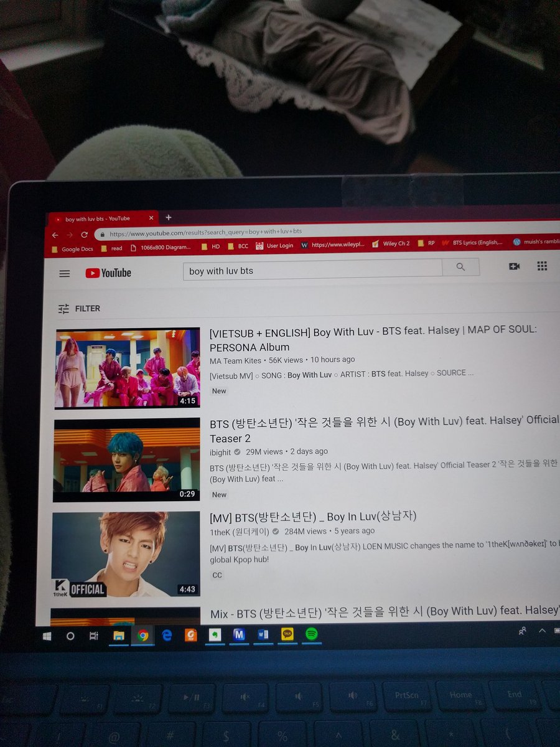The image size is (560, 747).
Task: Open the wileypl... bookmark
Action: click(332, 245)
